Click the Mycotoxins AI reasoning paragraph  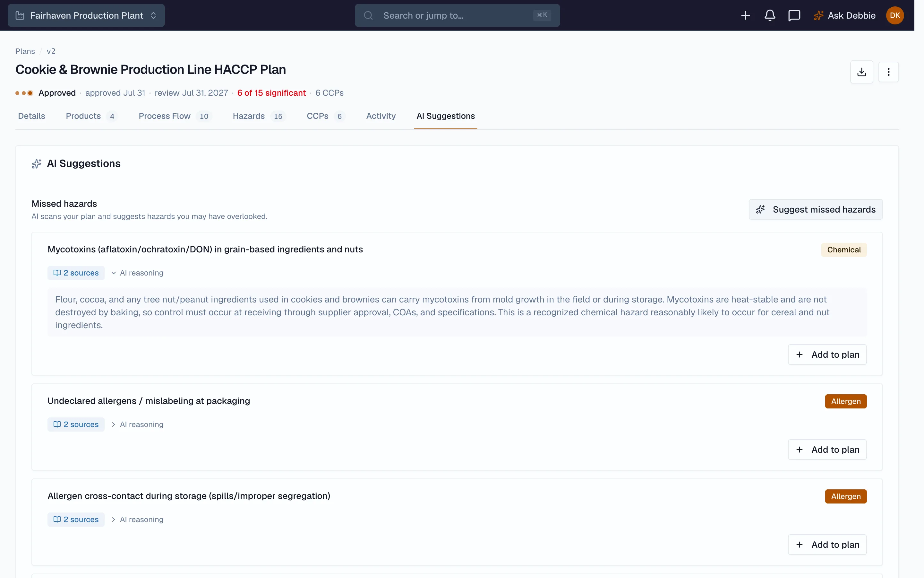coord(457,312)
